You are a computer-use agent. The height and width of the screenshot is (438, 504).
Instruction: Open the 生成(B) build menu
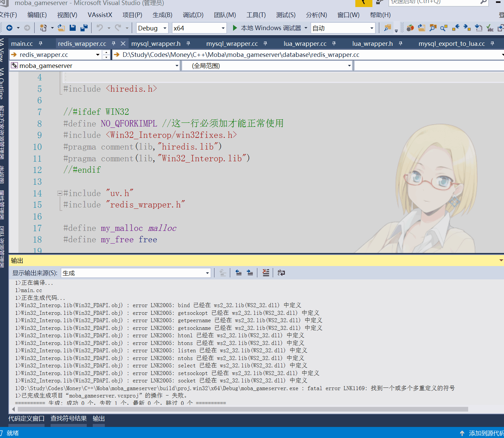162,15
